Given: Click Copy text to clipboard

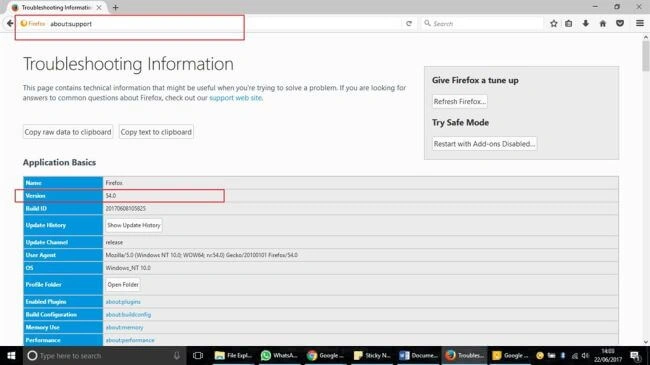Looking at the screenshot, I should [156, 132].
